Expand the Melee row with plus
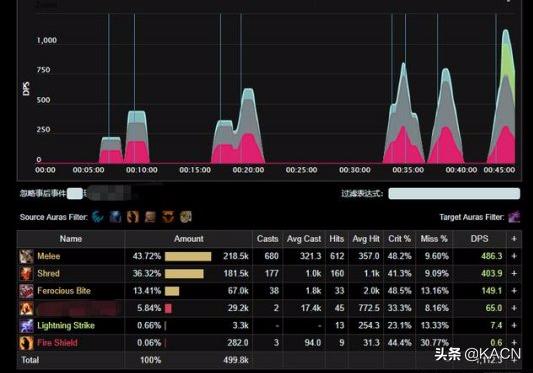The width and height of the screenshot is (533, 373). point(514,256)
